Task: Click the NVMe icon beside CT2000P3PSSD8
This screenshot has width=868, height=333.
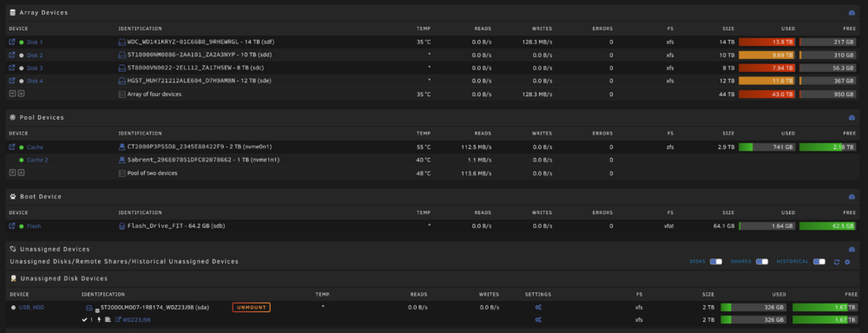Action: (x=122, y=147)
